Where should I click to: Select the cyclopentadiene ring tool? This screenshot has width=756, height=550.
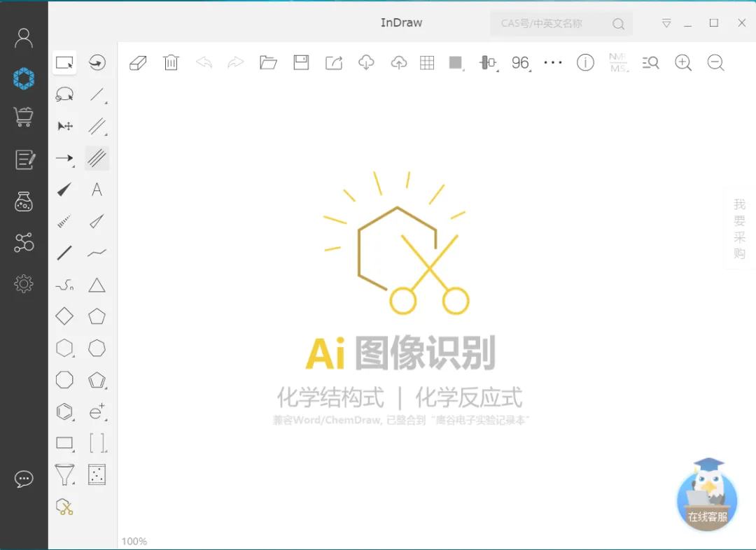click(x=97, y=381)
